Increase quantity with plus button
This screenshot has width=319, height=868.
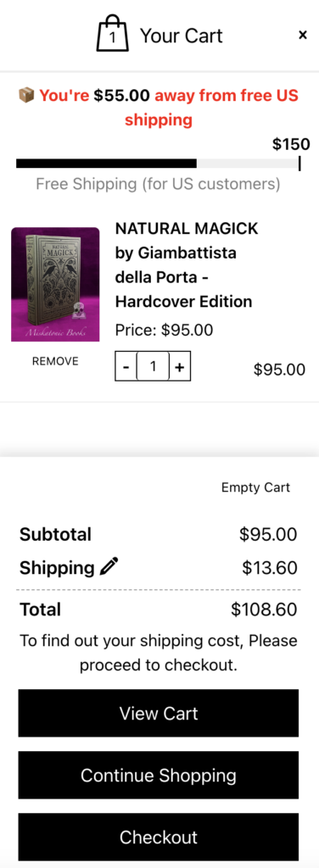[x=180, y=366]
